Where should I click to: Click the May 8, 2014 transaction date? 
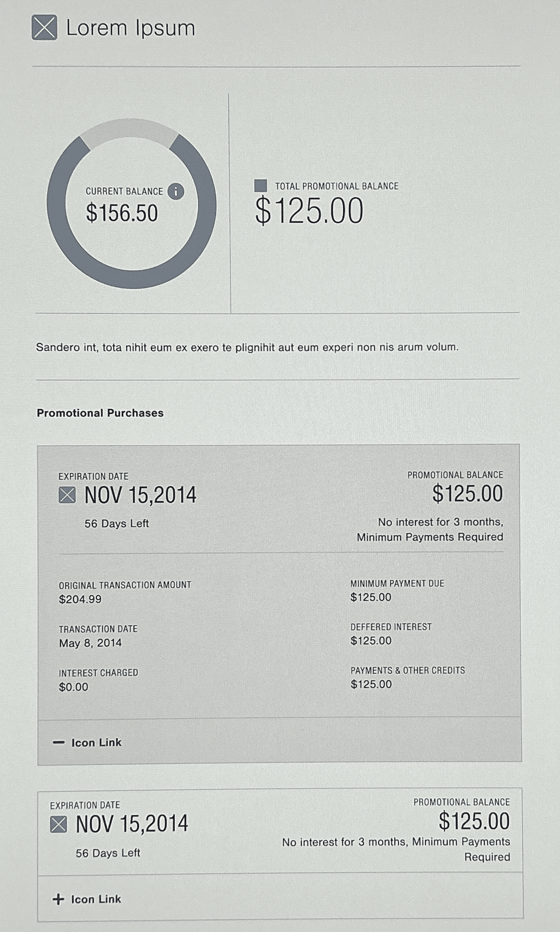pyautogui.click(x=91, y=643)
